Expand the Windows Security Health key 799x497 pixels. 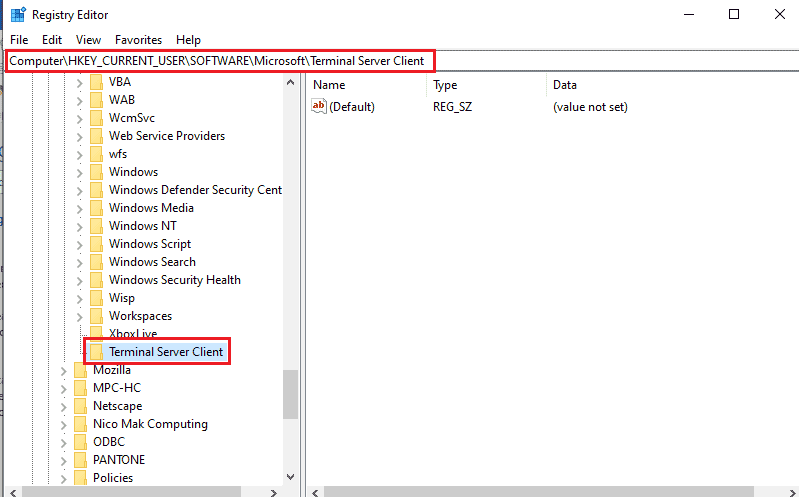[x=79, y=280]
